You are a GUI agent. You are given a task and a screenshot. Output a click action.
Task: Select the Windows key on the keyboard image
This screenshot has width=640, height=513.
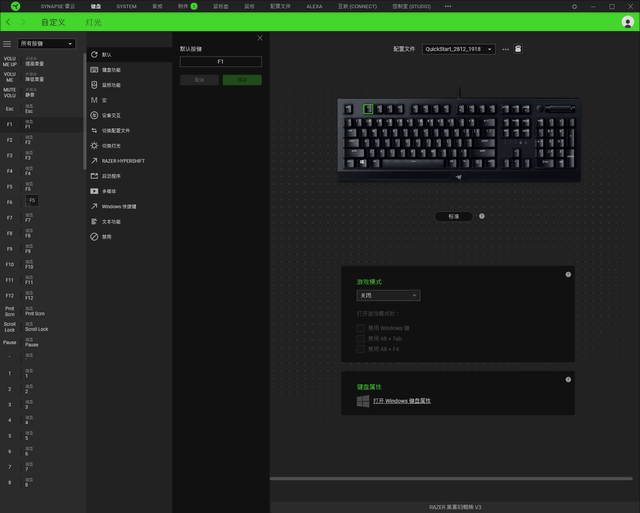(x=362, y=163)
